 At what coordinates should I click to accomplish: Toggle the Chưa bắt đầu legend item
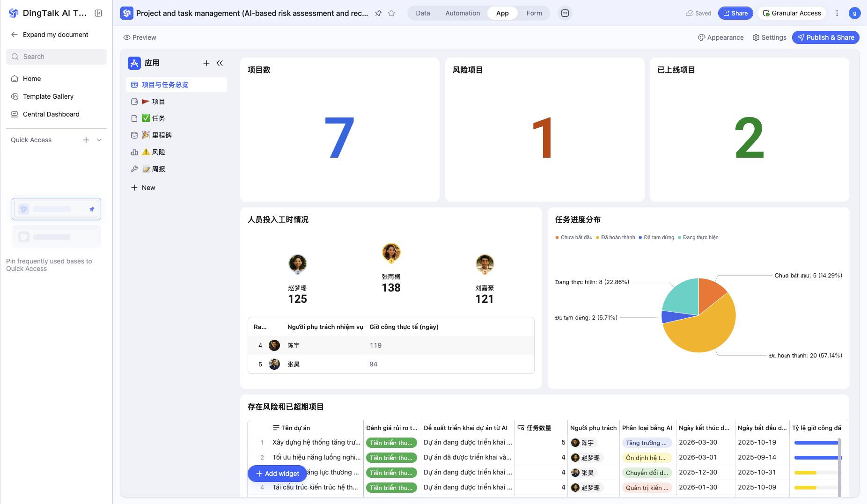(573, 237)
